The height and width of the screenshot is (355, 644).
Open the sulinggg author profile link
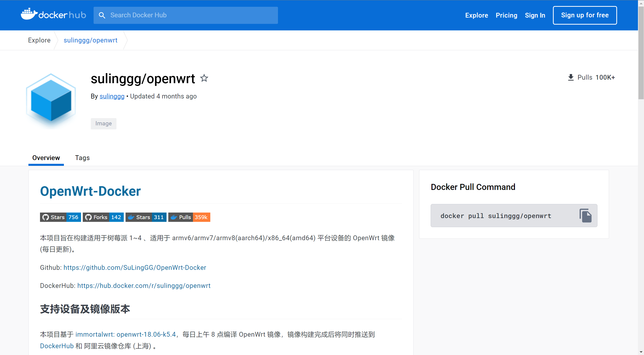click(112, 96)
